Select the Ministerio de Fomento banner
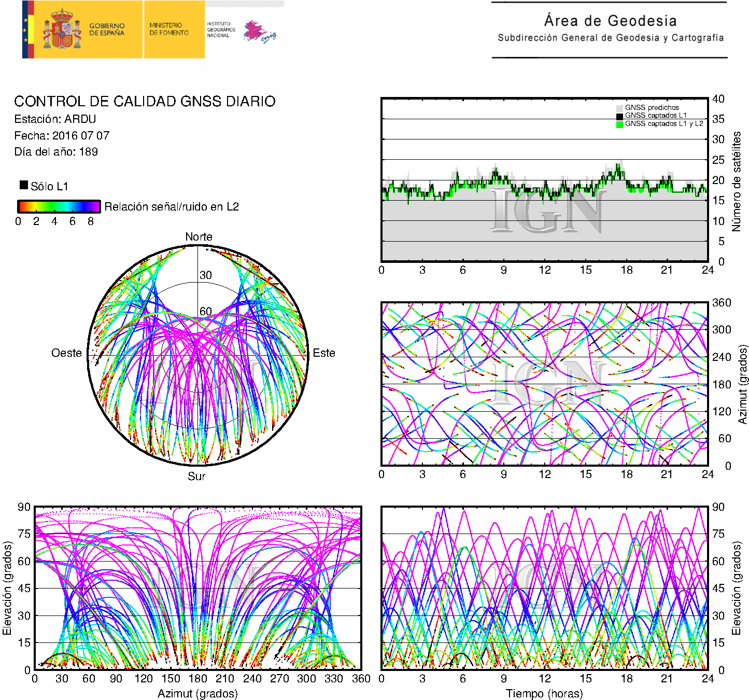This screenshot has height=700, width=749. pyautogui.click(x=169, y=29)
